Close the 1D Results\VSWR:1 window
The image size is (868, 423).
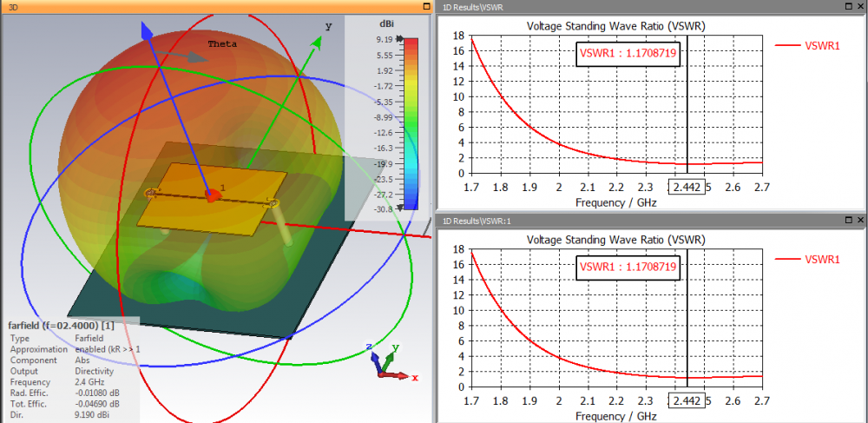click(859, 220)
